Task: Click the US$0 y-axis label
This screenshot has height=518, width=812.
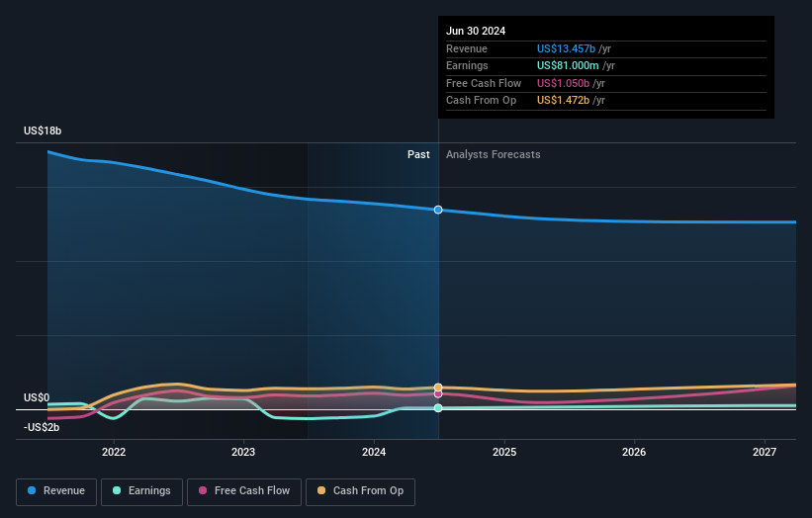Action: (37, 397)
